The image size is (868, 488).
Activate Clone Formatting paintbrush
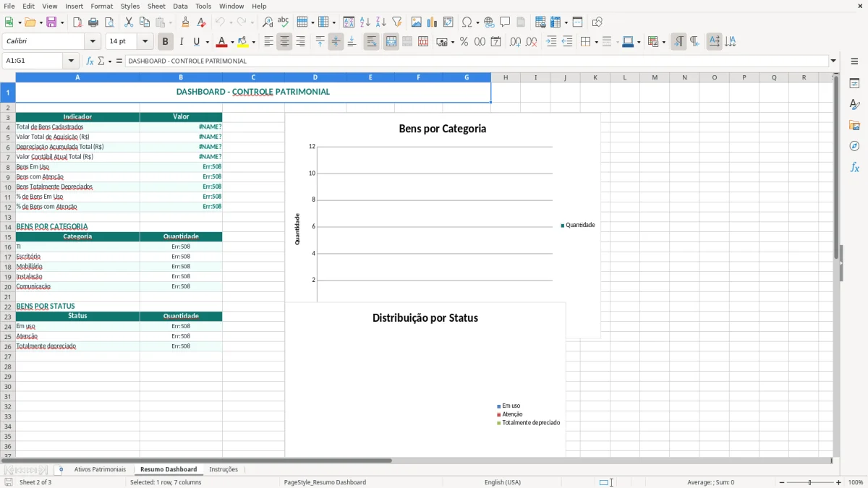186,22
